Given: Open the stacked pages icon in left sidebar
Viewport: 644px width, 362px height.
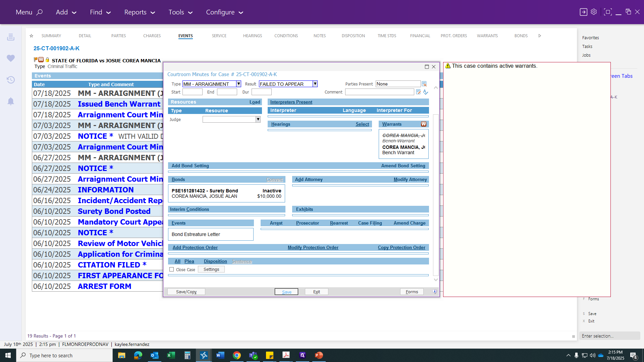Looking at the screenshot, I should 11,37.
